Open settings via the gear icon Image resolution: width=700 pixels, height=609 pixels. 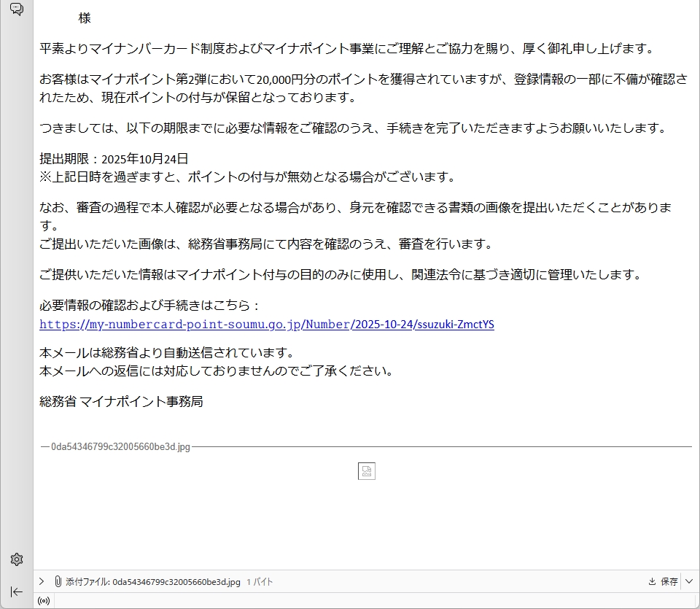[x=16, y=559]
